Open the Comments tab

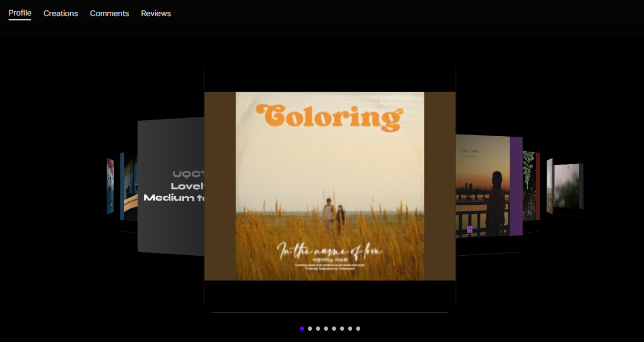pos(109,13)
